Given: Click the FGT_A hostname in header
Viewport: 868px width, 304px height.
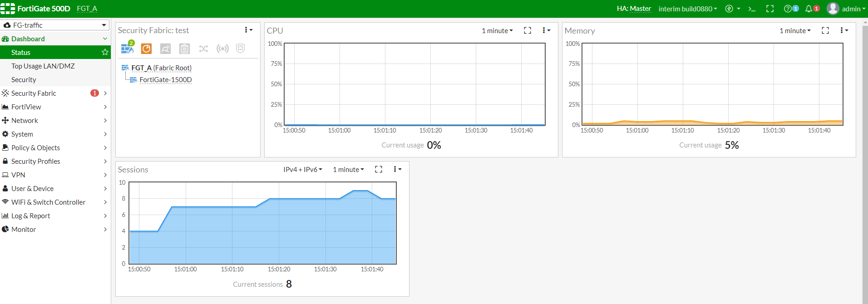Looking at the screenshot, I should pyautogui.click(x=87, y=9).
